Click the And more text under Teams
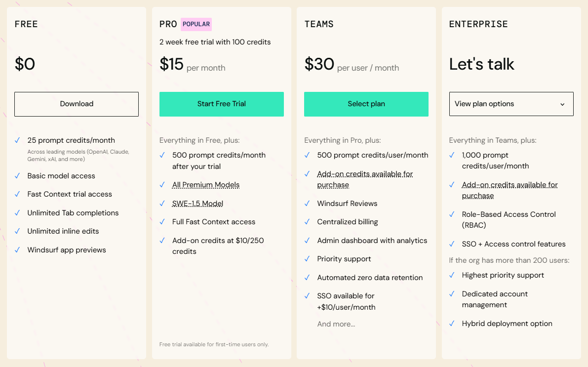 tap(336, 324)
